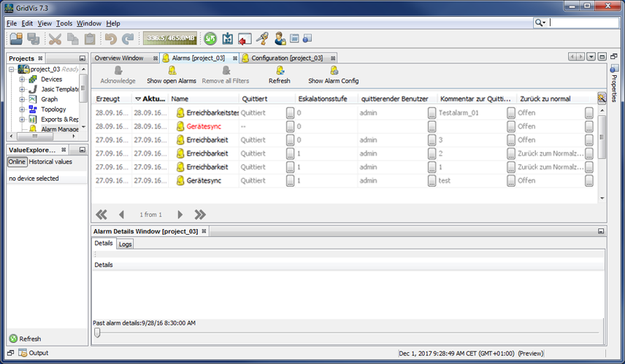Image resolution: width=625 pixels, height=364 pixels.
Task: Open the table column settings icon
Action: click(602, 98)
